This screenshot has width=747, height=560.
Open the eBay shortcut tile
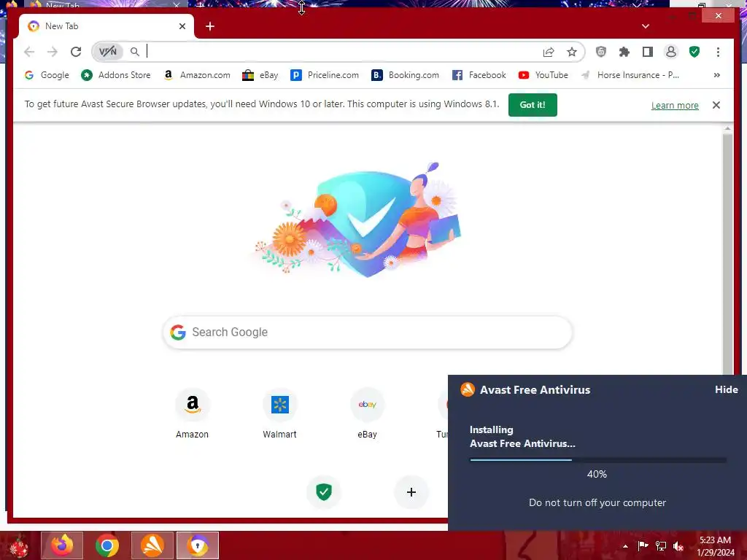click(368, 413)
